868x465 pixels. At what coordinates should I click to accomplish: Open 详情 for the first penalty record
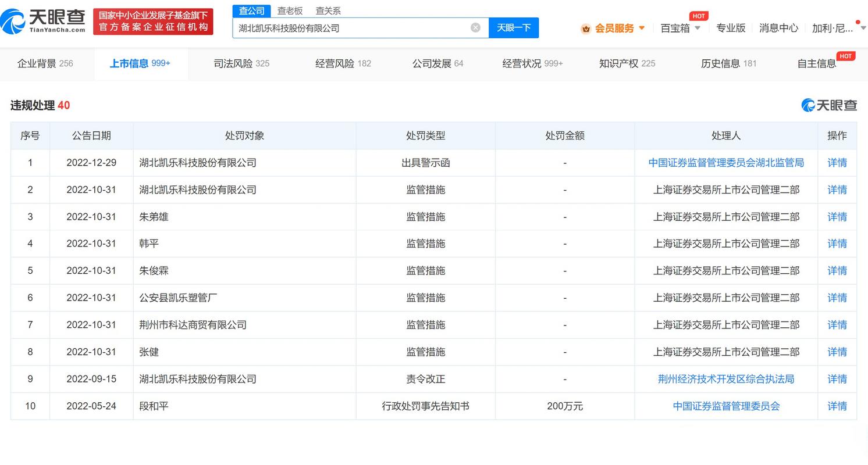(x=837, y=163)
